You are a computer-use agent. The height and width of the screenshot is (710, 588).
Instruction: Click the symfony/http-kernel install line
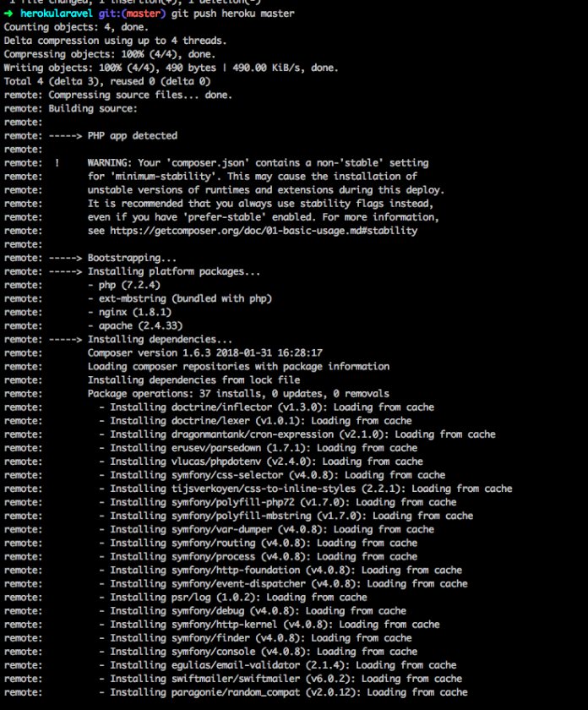[275, 625]
